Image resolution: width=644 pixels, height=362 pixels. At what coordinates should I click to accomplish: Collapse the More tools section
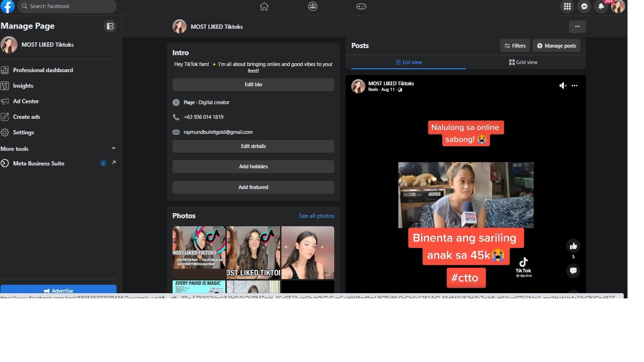(113, 148)
